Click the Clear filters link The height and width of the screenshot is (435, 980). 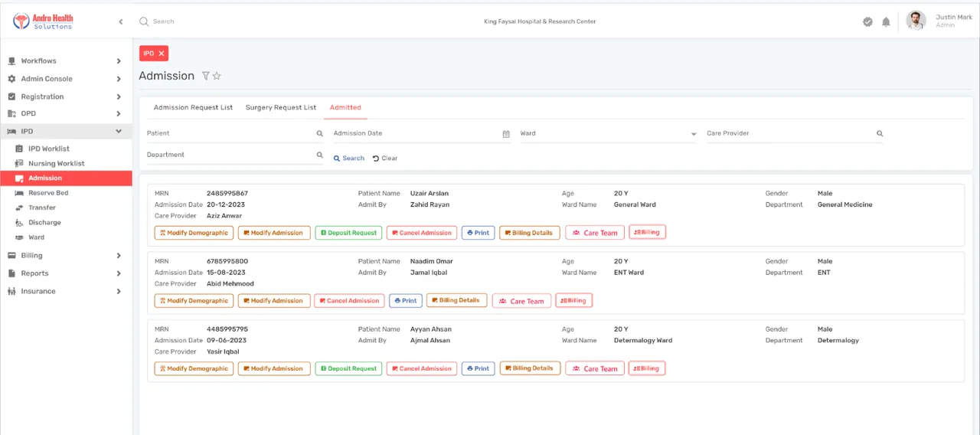pyautogui.click(x=385, y=159)
